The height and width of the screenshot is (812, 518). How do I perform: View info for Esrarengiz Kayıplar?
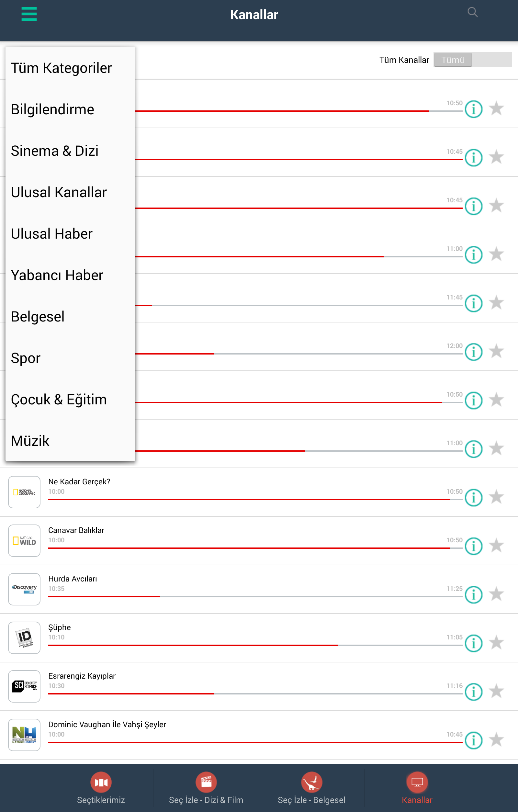tap(473, 692)
